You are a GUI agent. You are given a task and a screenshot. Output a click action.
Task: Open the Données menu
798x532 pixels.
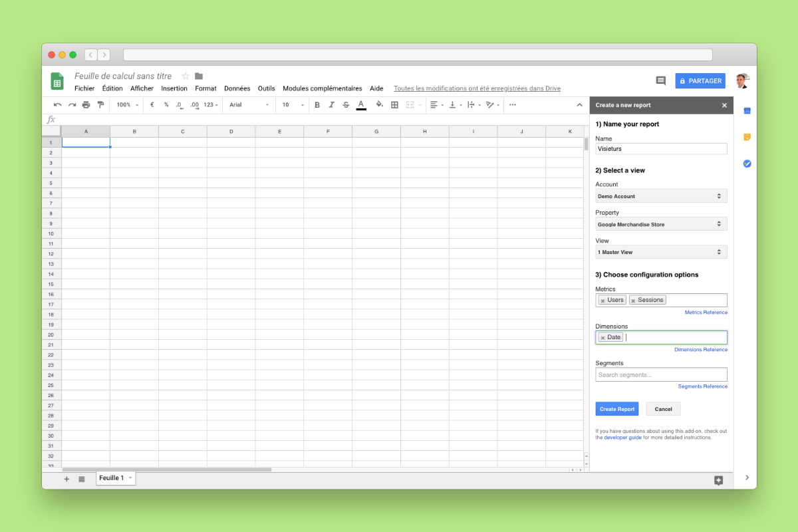[236, 88]
